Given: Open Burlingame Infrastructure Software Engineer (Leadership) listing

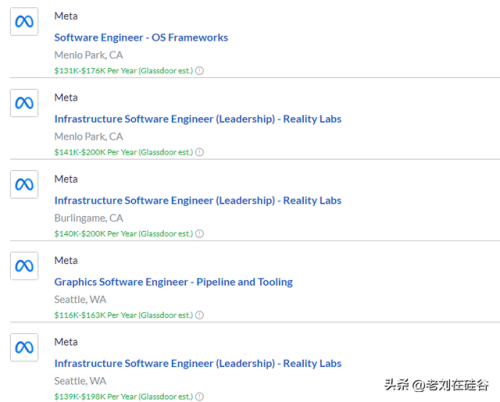Looking at the screenshot, I should [x=198, y=200].
